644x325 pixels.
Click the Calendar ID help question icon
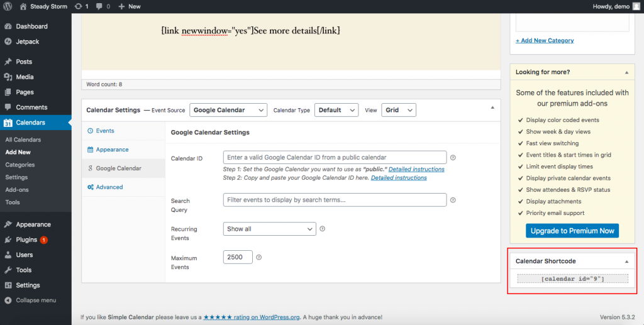click(x=453, y=158)
